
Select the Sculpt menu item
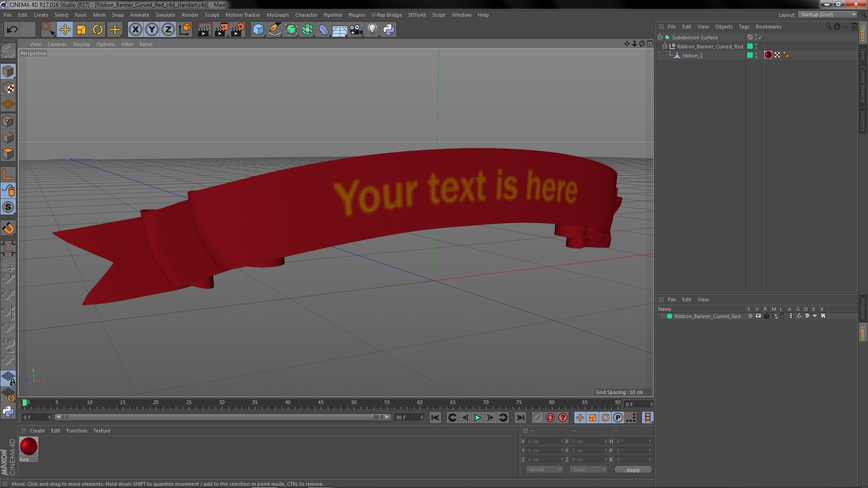211,14
